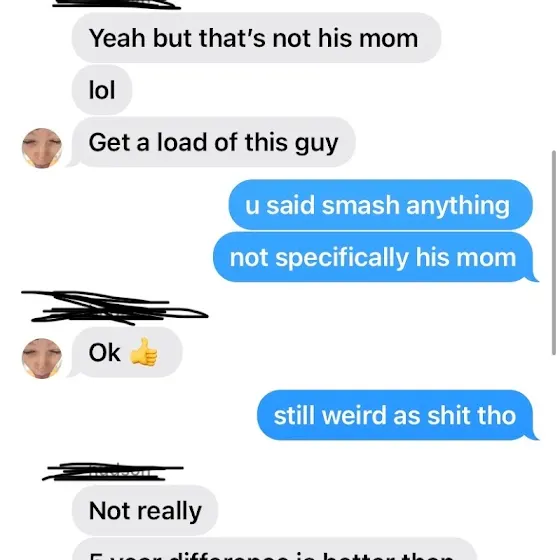This screenshot has width=560, height=560.
Task: Click the 'lol' message bubble
Action: pos(102,90)
